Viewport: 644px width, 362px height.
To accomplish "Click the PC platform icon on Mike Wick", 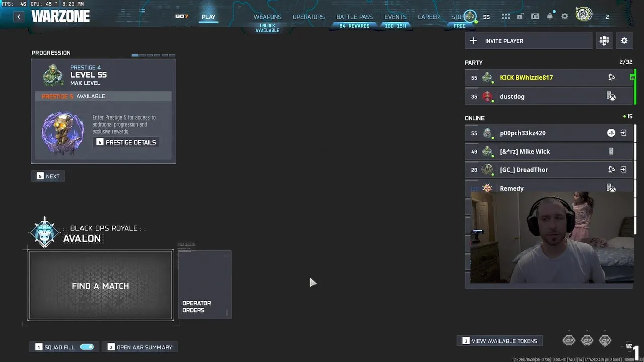I will pos(611,151).
